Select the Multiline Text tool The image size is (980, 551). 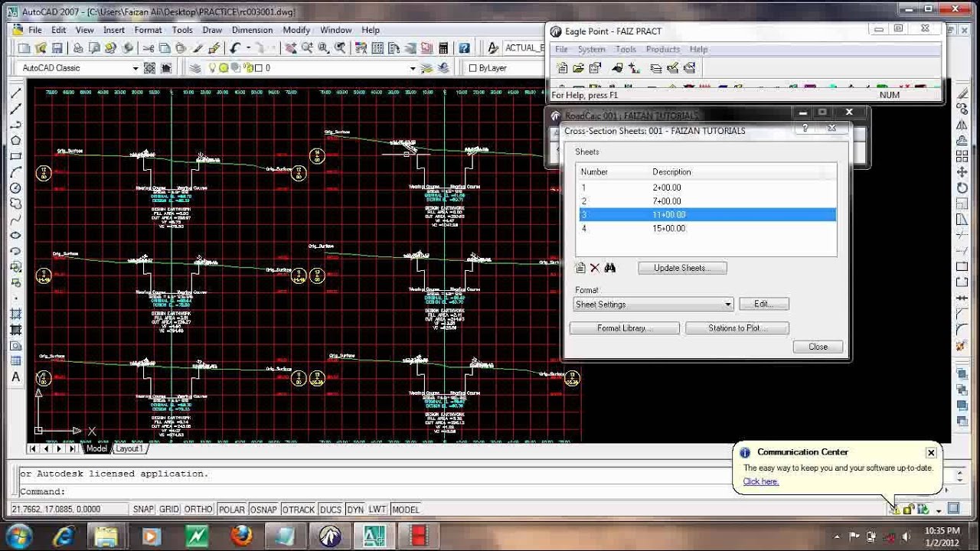[15, 377]
